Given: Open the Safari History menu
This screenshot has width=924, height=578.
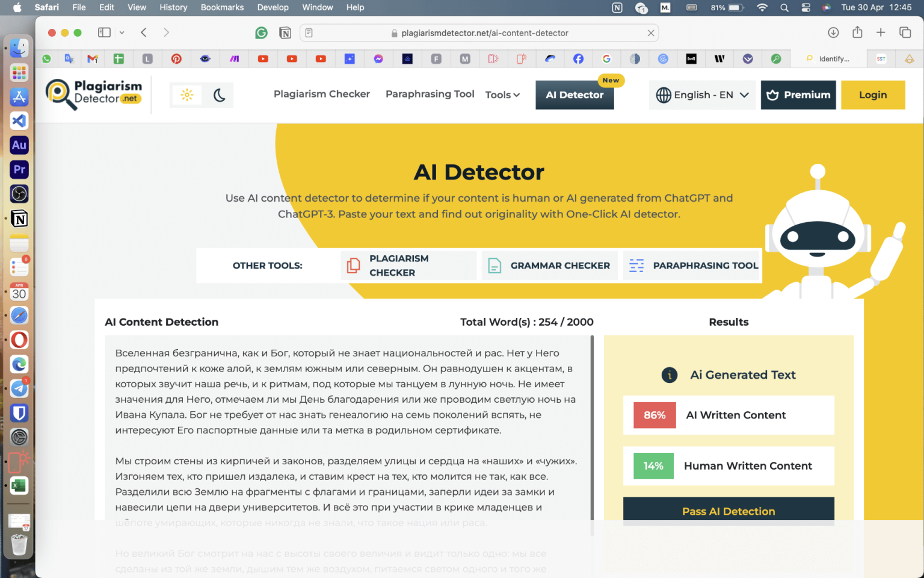Looking at the screenshot, I should click(173, 7).
